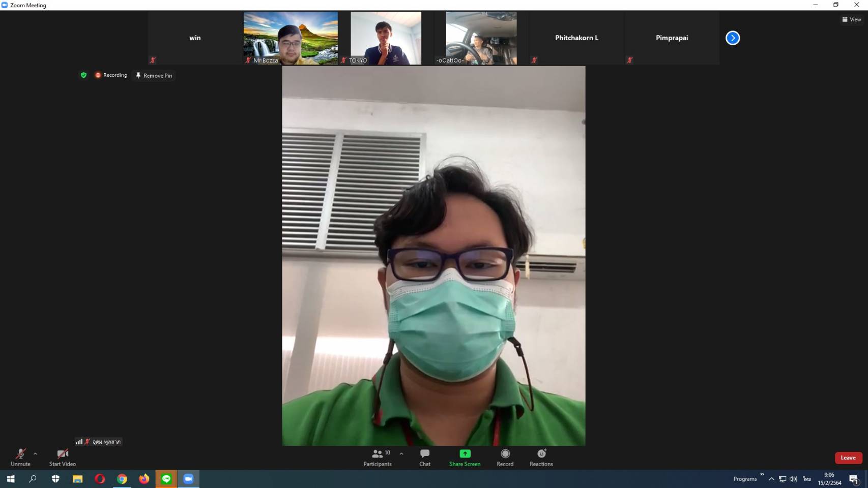Open Google Chrome from the taskbar
The width and height of the screenshot is (868, 488).
pos(122,479)
